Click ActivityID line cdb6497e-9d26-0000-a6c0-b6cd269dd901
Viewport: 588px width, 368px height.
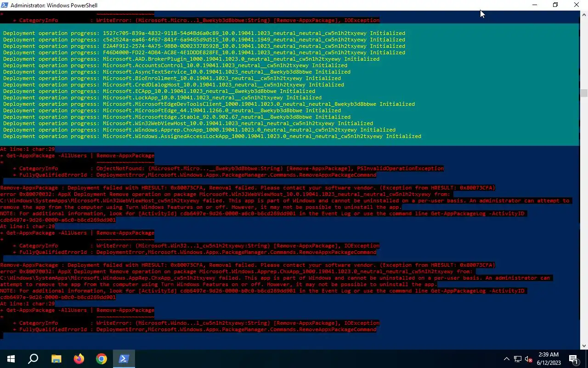pyautogui.click(x=58, y=220)
